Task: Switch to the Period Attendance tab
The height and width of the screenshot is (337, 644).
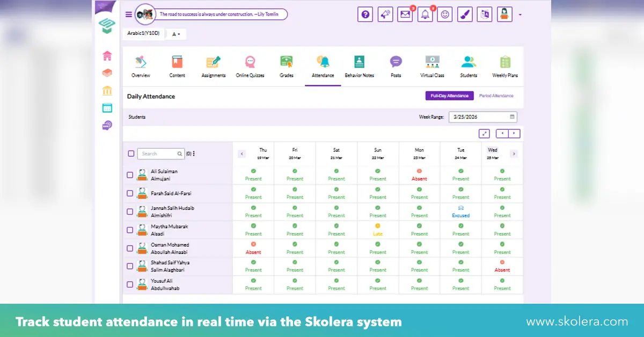Action: click(x=495, y=96)
